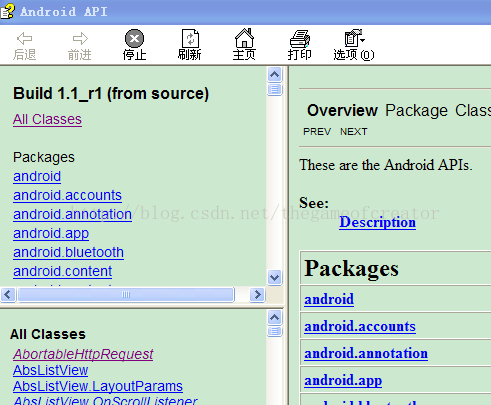Click the Forward (前进) toolbar icon
Screen dimensions: 491x405
click(80, 45)
